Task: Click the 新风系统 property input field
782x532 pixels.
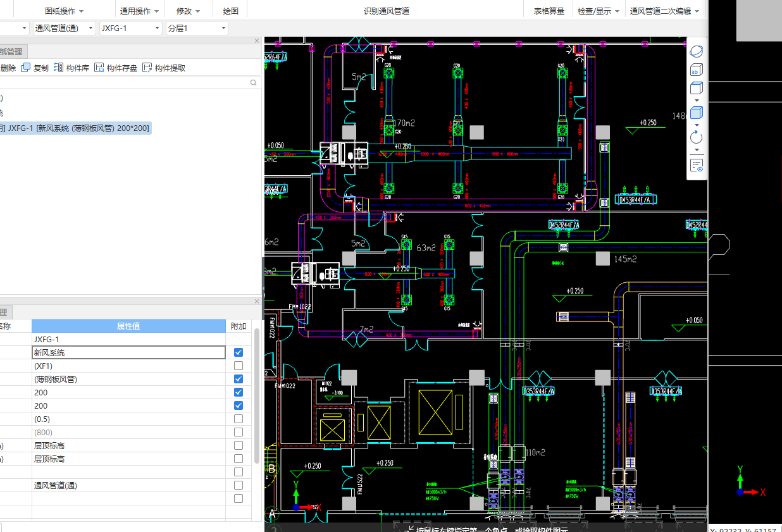Action: point(128,352)
